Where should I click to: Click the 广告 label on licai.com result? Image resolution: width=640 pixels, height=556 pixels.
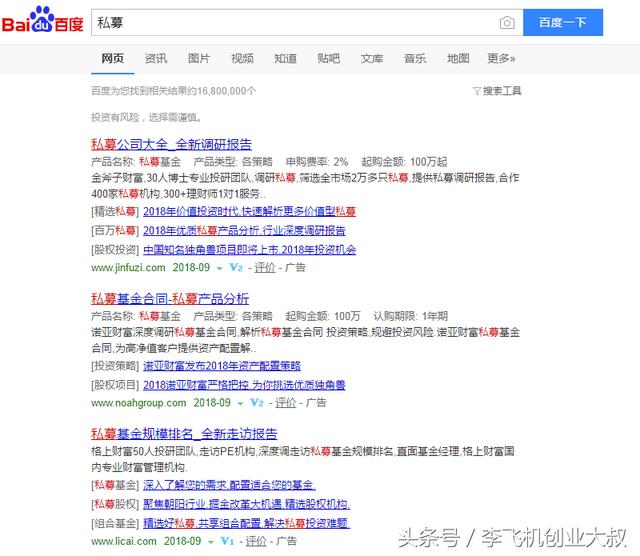(x=287, y=541)
